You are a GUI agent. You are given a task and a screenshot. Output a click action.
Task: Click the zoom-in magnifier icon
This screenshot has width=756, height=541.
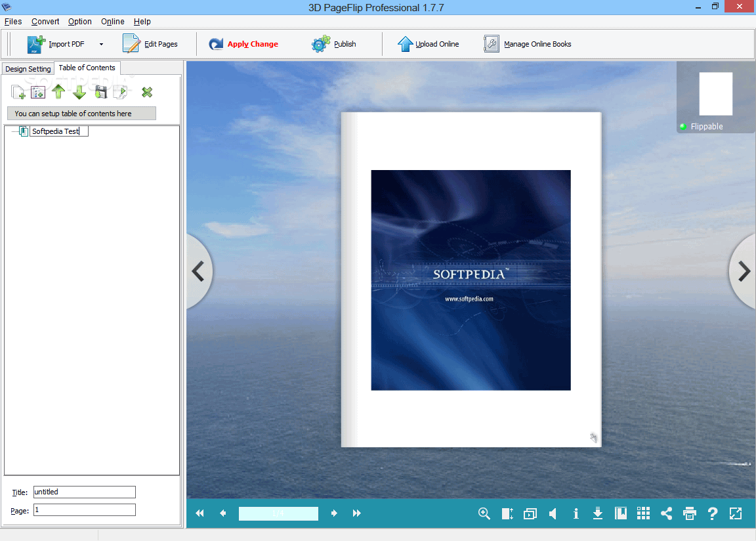tap(484, 513)
